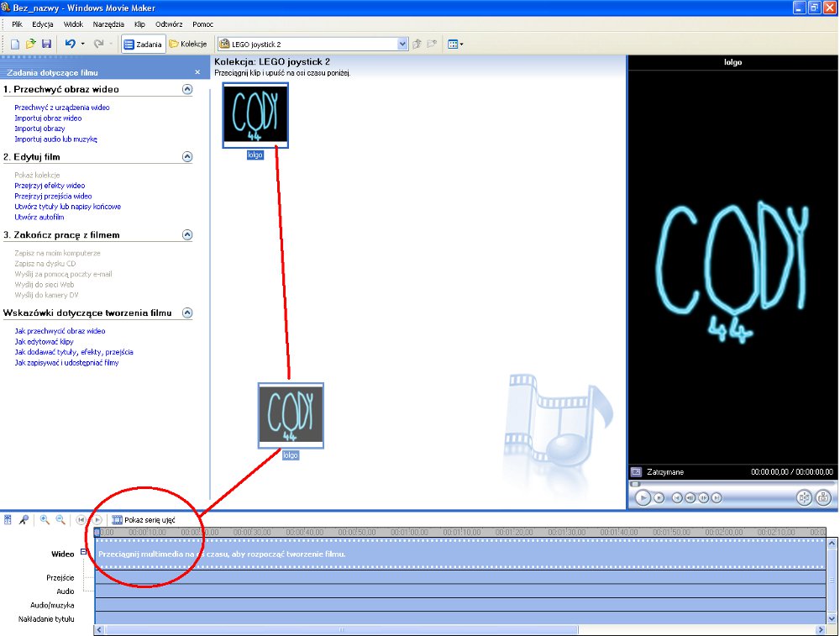Go up one collection level
The height and width of the screenshot is (636, 840).
tap(417, 44)
